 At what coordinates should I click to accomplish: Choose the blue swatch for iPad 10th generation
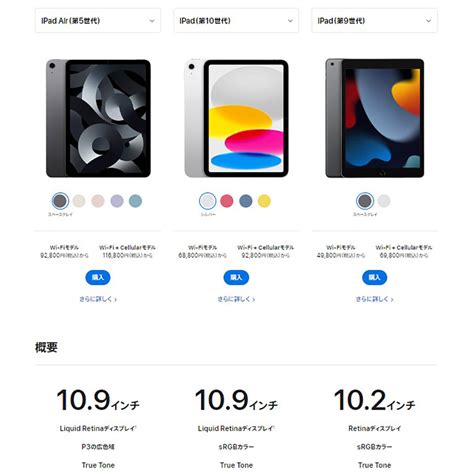click(246, 201)
